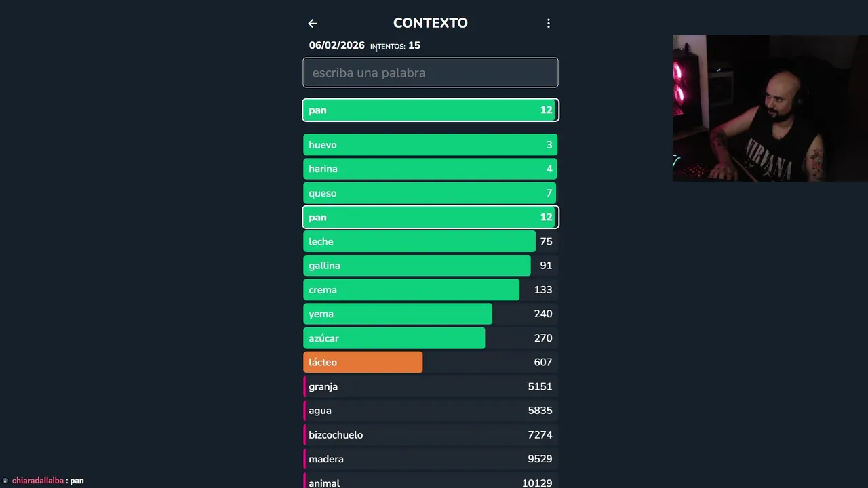
Task: Click the 'granja' guess row
Action: tap(431, 386)
